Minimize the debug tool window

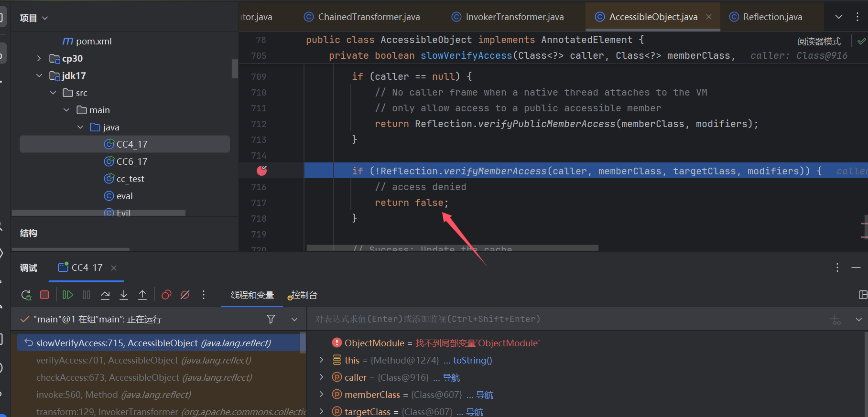pyautogui.click(x=856, y=267)
